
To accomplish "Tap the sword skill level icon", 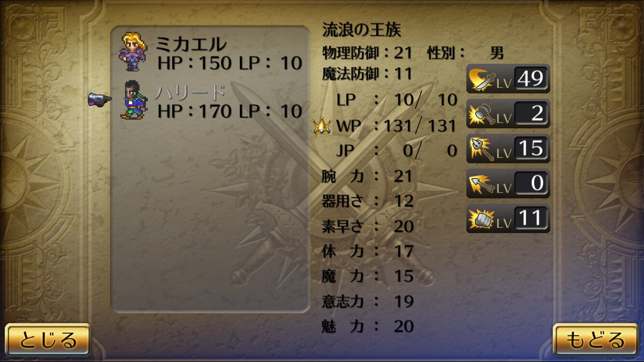I will [480, 79].
